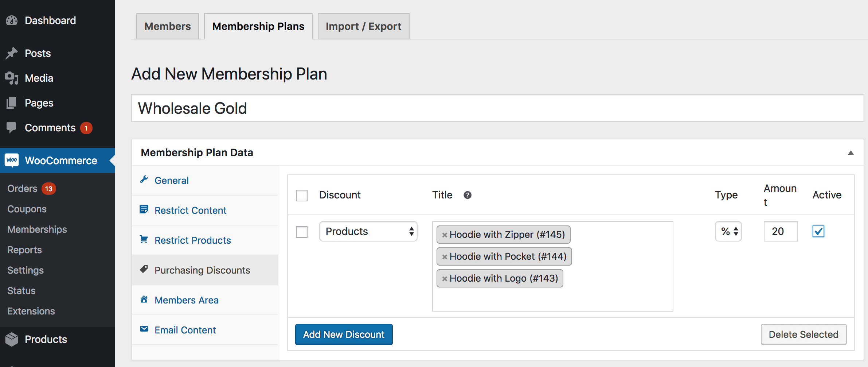Click the Products box icon in sidebar
Viewport: 868px width, 367px height.
click(x=12, y=339)
